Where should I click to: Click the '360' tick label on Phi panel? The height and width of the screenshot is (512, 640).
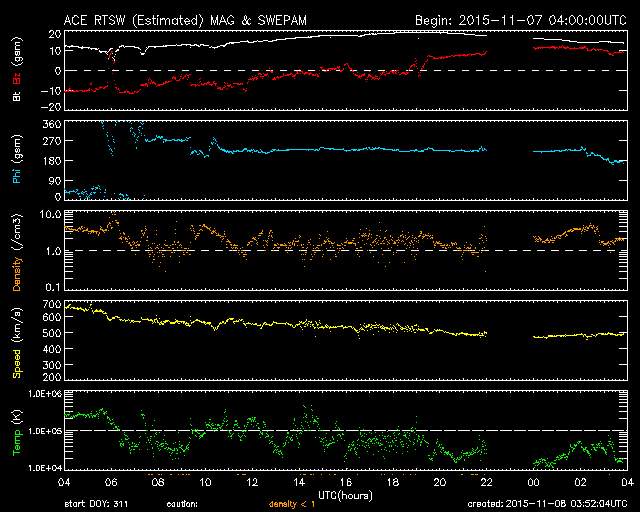click(52, 124)
